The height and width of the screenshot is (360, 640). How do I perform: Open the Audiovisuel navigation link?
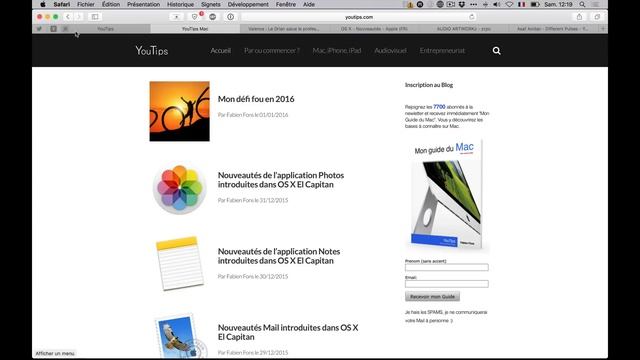tap(390, 51)
